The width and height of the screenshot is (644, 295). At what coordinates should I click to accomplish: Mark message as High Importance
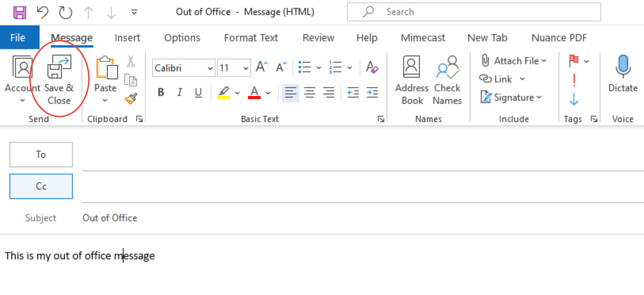(x=574, y=80)
